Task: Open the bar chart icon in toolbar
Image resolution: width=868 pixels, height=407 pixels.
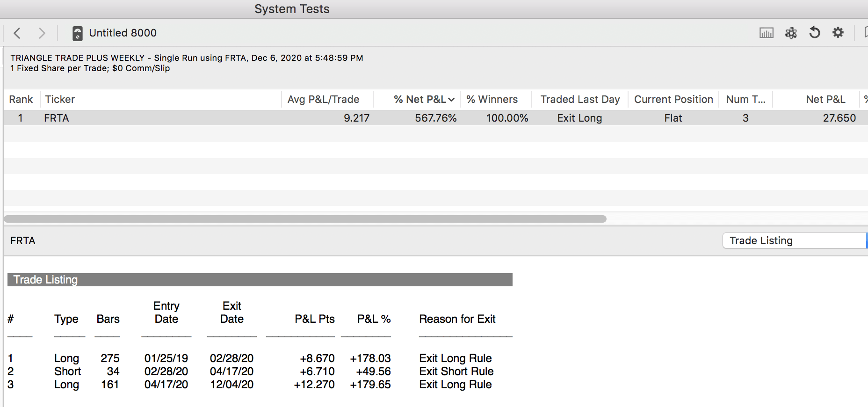Action: click(x=766, y=33)
